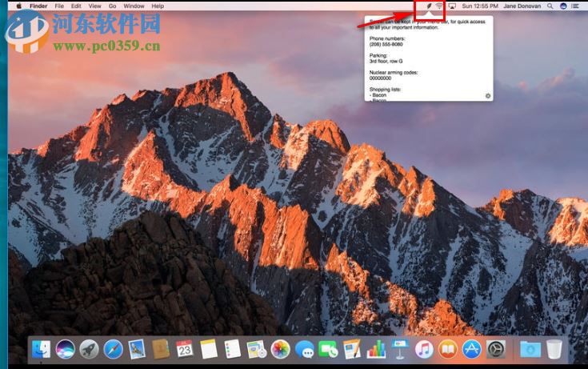Open the Help menu
Screen dimensions: 588x369
click(158, 6)
